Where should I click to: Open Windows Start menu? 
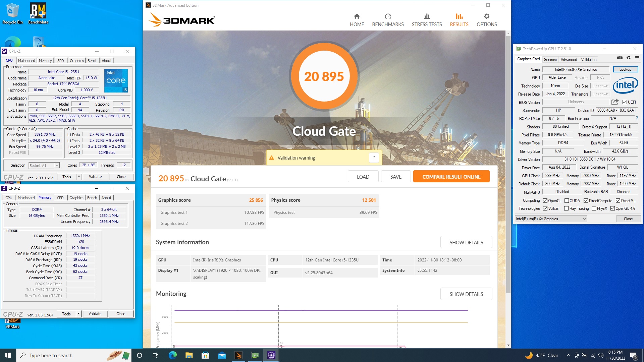click(x=8, y=355)
